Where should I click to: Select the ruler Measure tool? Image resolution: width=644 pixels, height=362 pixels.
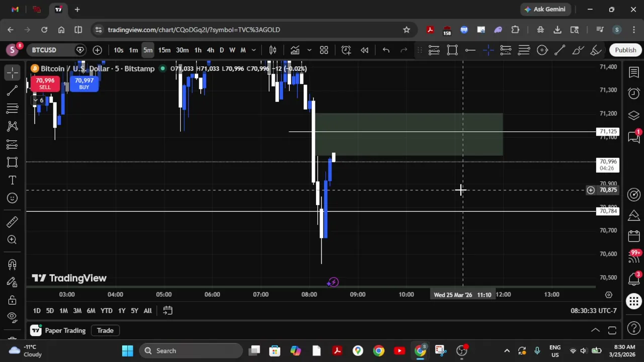click(13, 222)
